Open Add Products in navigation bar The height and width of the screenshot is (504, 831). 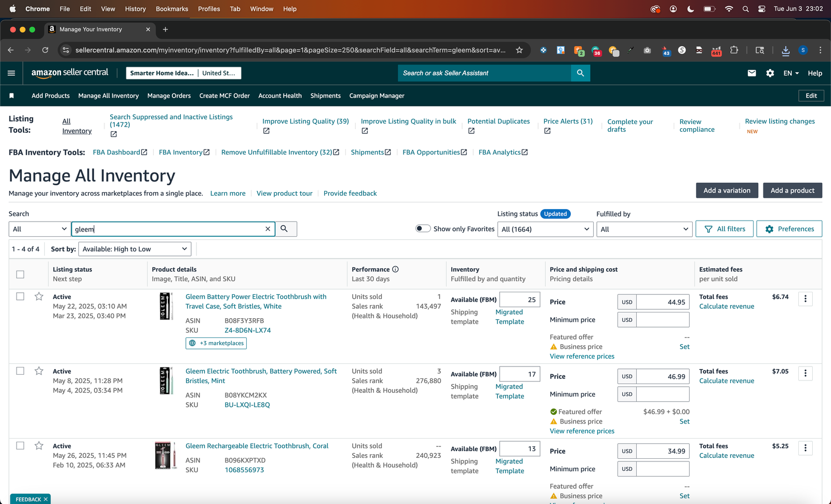tap(50, 96)
